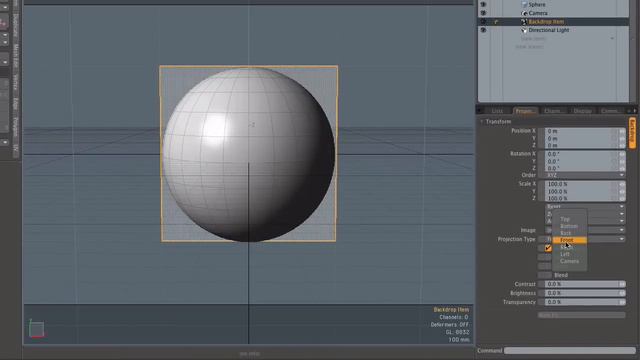Click the Command input field
This screenshot has width=640, height=360.
pos(570,351)
